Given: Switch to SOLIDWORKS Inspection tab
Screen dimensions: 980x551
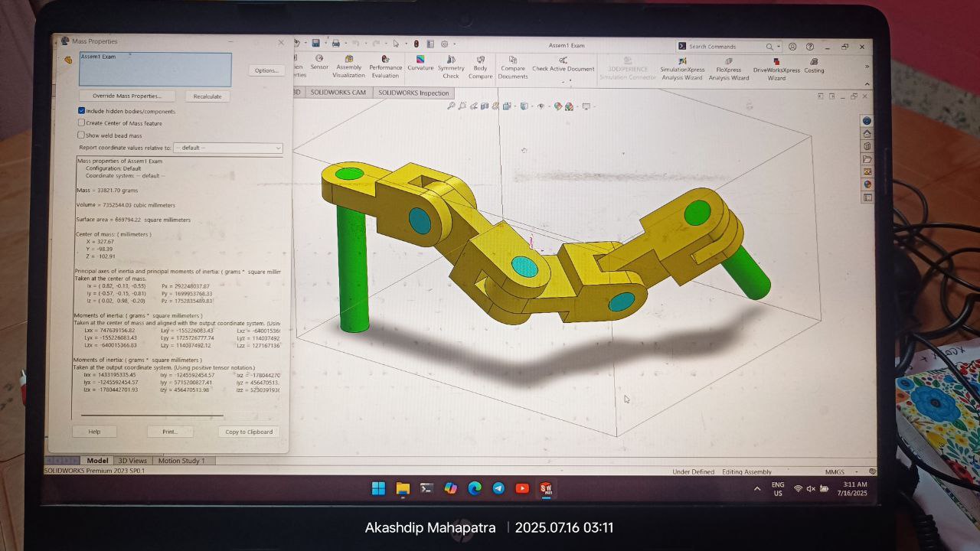Looking at the screenshot, I should point(413,93).
